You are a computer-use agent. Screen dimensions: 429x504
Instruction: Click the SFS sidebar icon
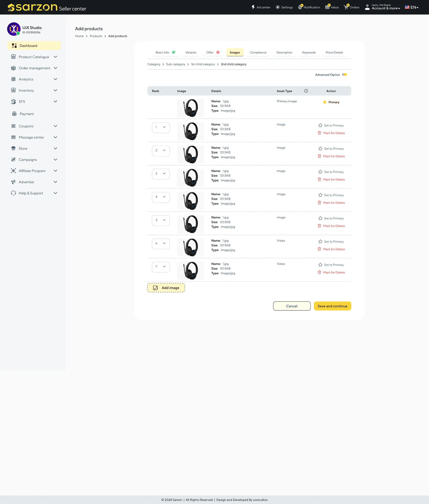13,102
